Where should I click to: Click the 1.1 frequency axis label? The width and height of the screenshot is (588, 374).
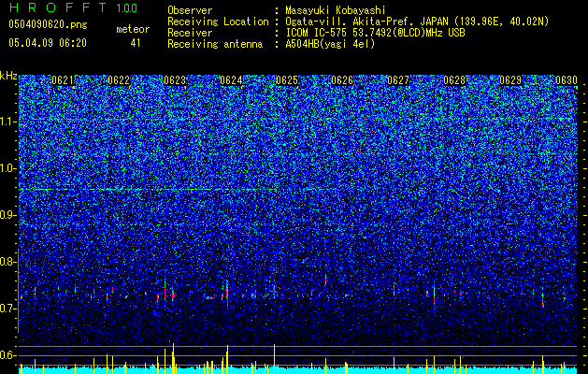click(x=7, y=122)
